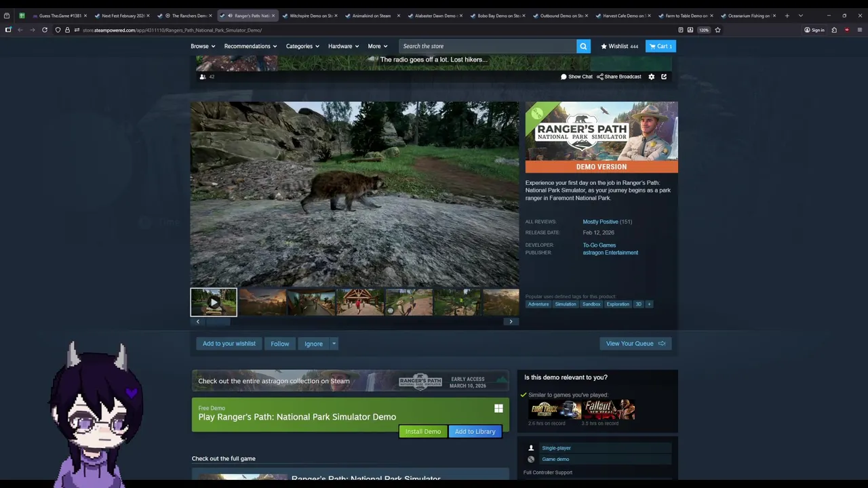Screen dimensions: 868x488
Task: Click the browser address bar URL
Action: (172, 30)
